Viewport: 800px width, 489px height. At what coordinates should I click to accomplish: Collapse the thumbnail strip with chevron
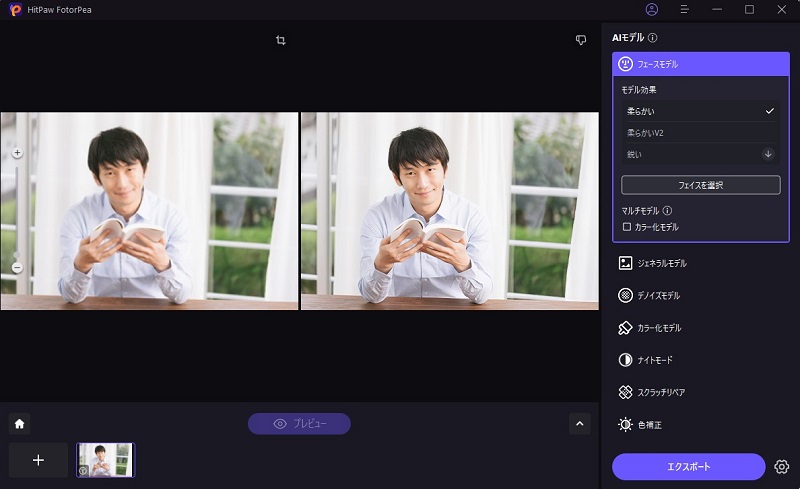tap(580, 424)
